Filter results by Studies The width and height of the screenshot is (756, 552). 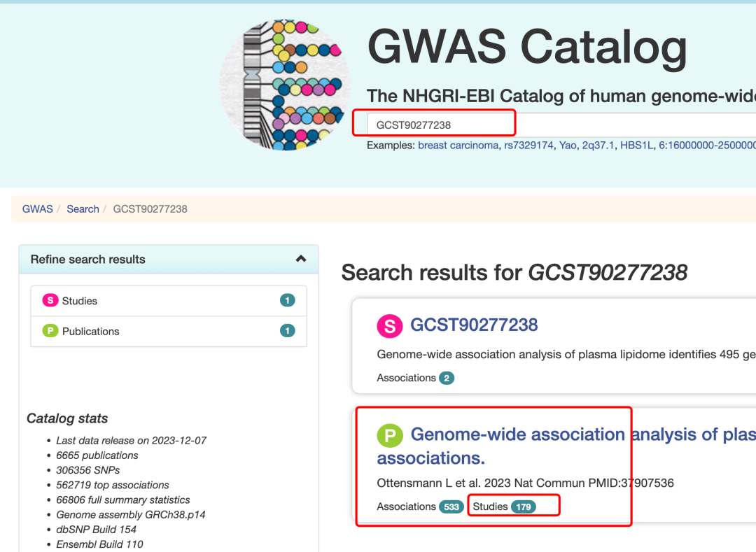[x=80, y=301]
